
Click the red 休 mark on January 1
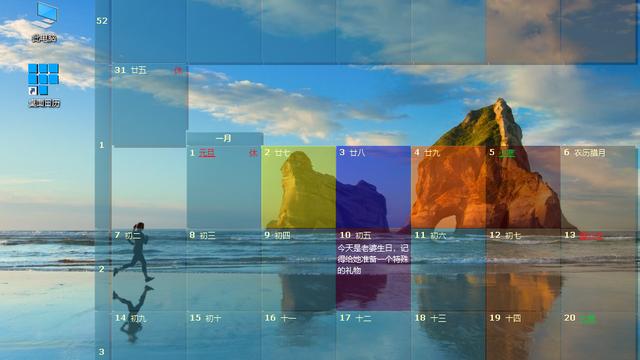[x=253, y=153]
